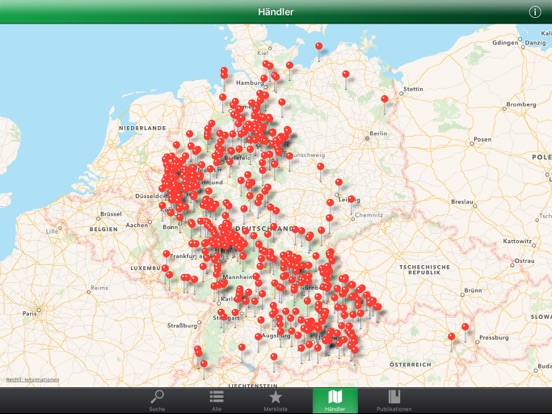Tap the Reims city label

pos(99,288)
